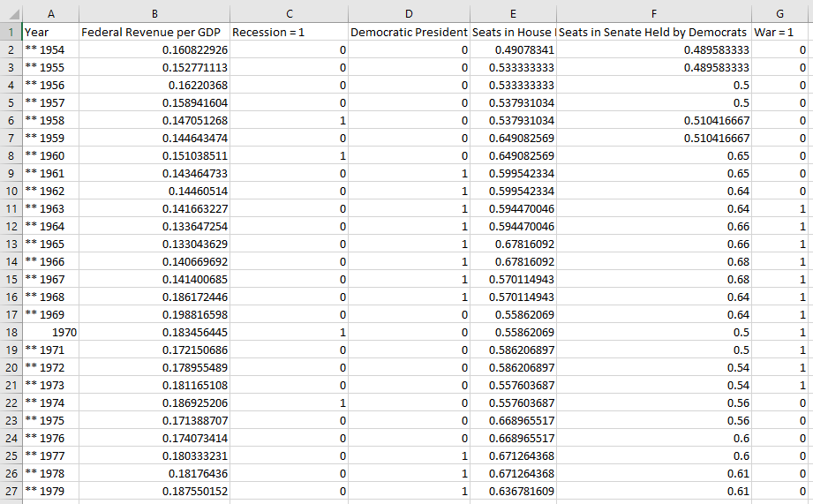Select the value 0.489583333 in row 2
This screenshot has height=504, width=813.
654,49
